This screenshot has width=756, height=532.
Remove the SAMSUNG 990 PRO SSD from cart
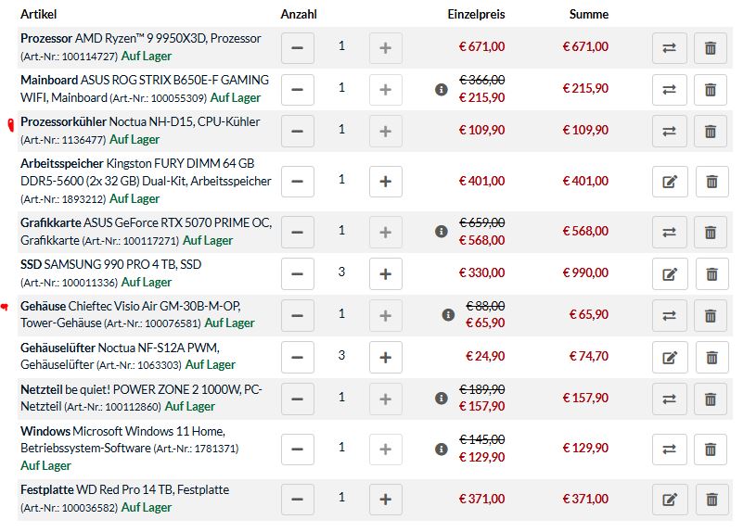click(711, 274)
